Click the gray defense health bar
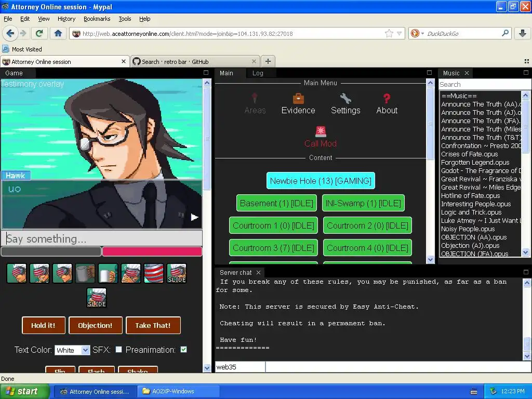 tap(51, 251)
